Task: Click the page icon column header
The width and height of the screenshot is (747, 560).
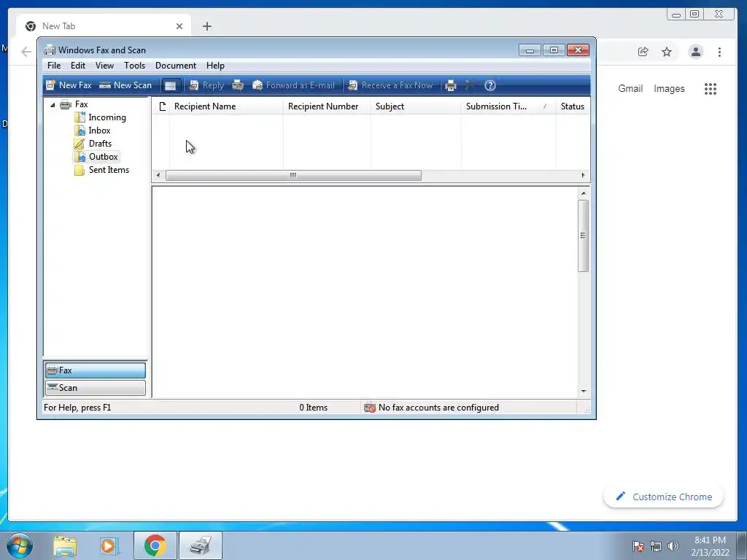Action: click(x=162, y=106)
